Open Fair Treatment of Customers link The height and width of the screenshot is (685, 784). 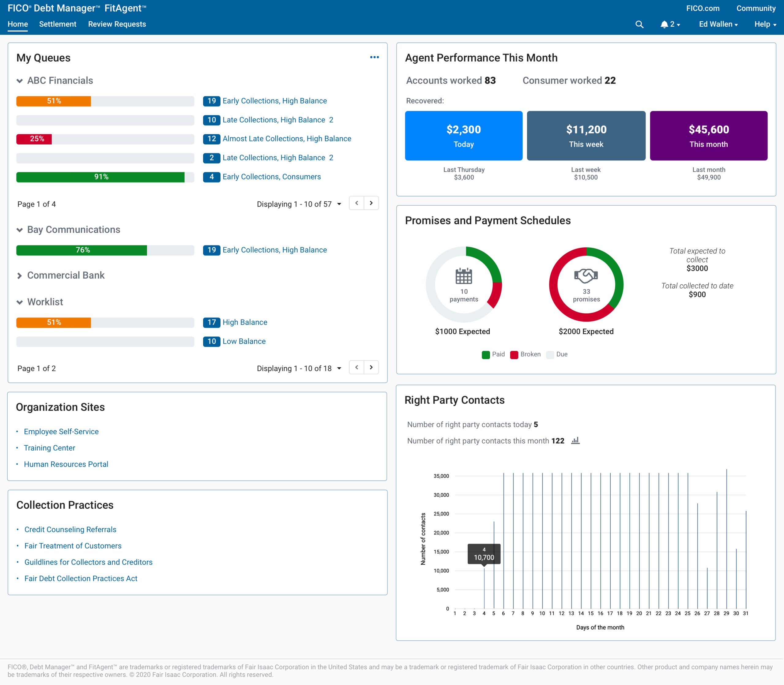[73, 546]
